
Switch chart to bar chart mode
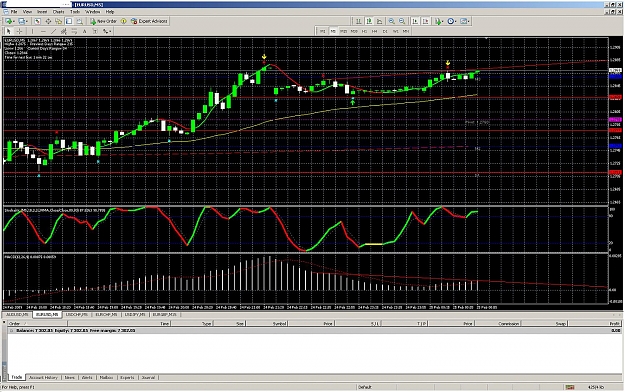tap(359, 21)
